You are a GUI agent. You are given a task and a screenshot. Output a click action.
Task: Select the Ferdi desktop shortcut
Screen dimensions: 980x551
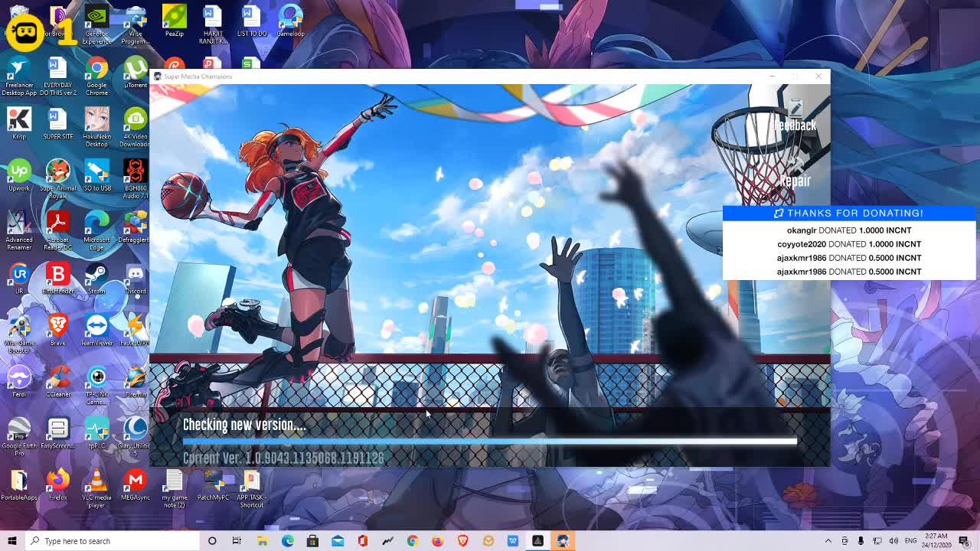click(19, 381)
